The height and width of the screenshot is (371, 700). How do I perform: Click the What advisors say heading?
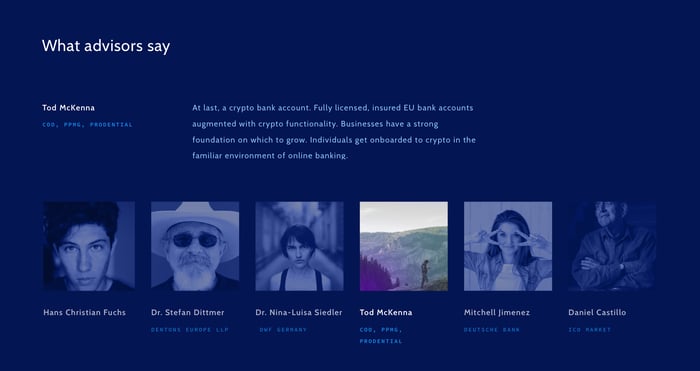[106, 46]
